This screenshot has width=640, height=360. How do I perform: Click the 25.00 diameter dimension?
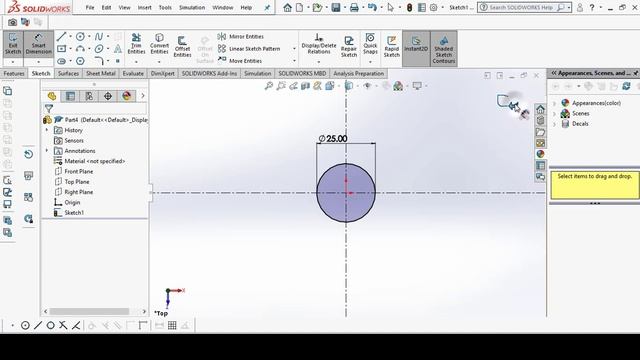pyautogui.click(x=333, y=139)
